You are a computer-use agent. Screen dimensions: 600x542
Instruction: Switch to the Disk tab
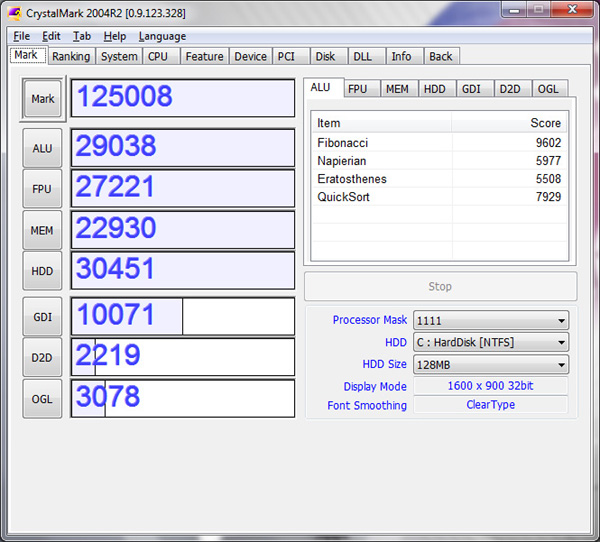coord(329,56)
